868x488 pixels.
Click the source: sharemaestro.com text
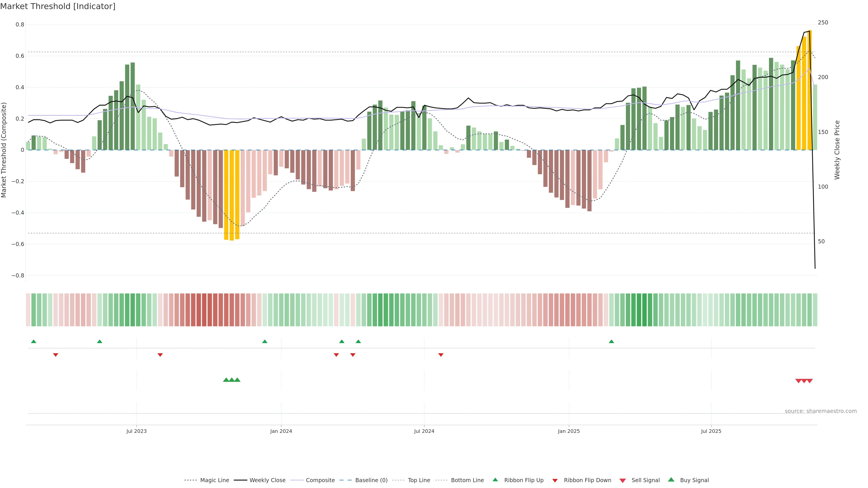821,411
